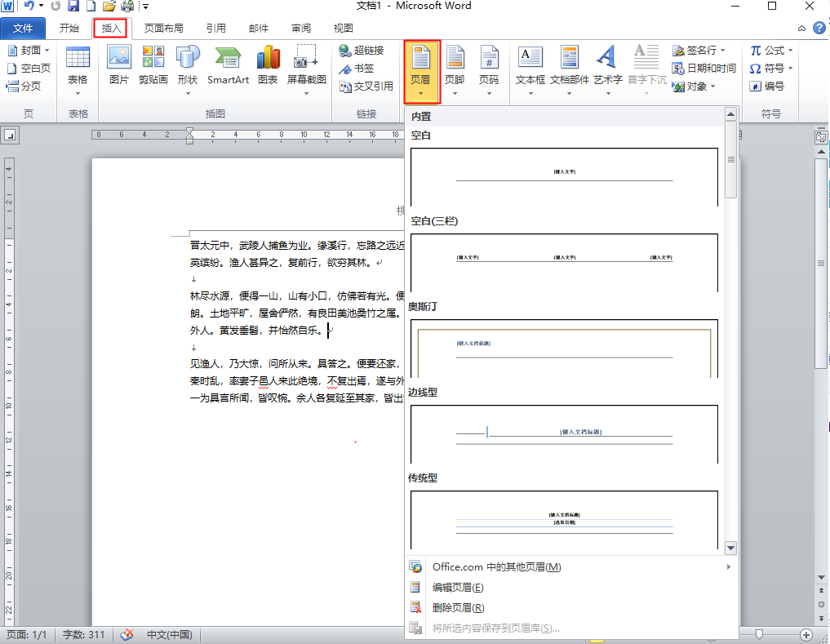
Task: Click the Picture (图片) icon
Action: click(119, 64)
